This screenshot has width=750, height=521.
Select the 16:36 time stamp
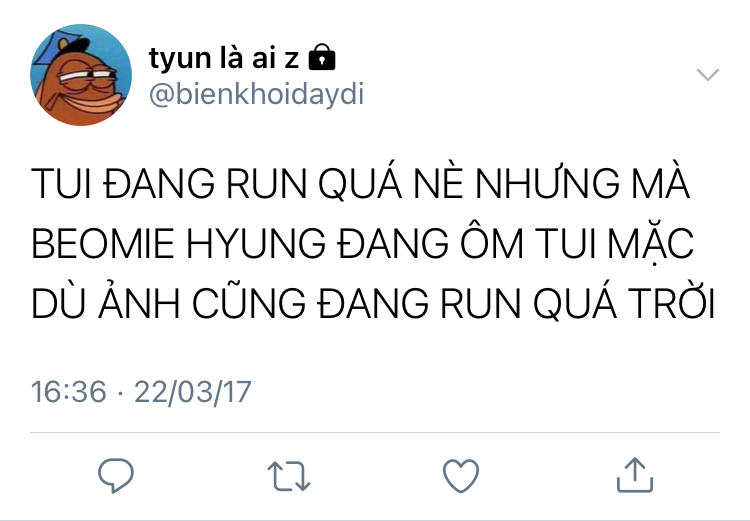(68, 392)
